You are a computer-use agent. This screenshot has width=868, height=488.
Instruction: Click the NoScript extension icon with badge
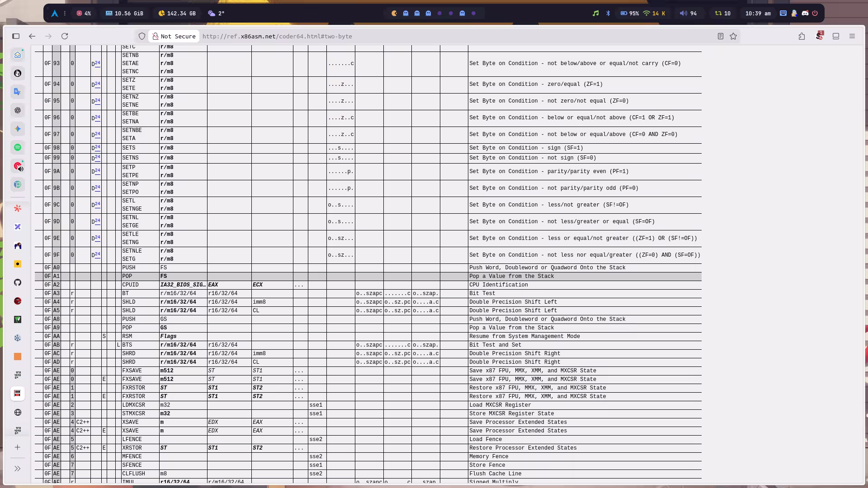tap(819, 36)
